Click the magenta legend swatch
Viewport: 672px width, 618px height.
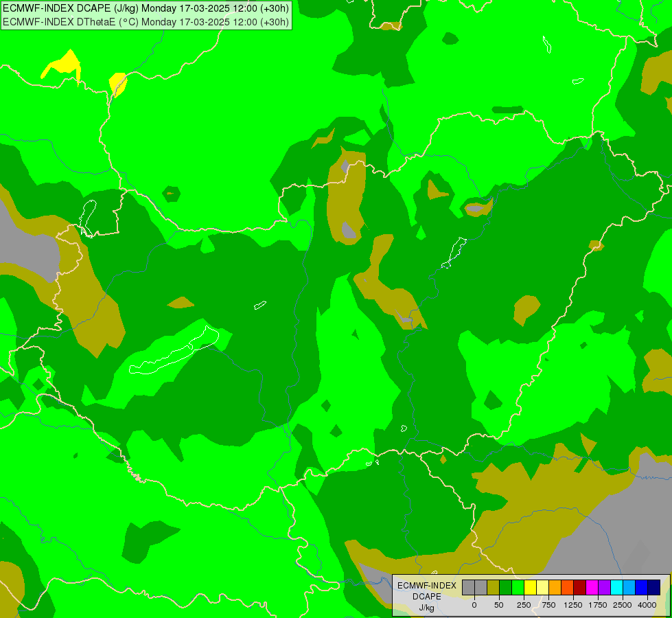click(x=592, y=587)
